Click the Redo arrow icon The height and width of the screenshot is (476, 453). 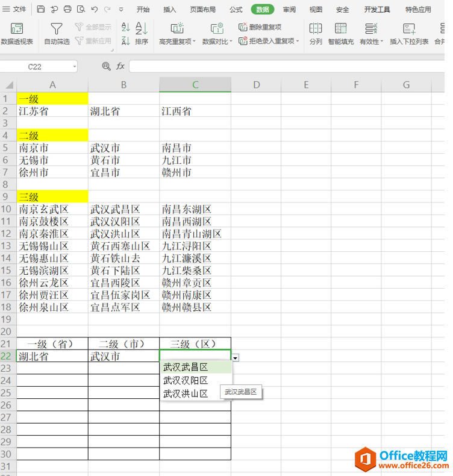tap(107, 10)
